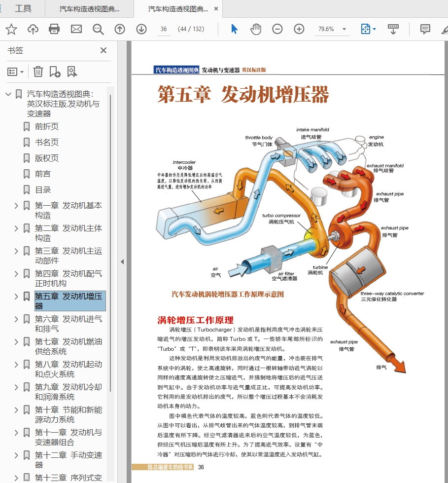448x483 pixels.
Task: Click the email envelope icon
Action: (x=76, y=29)
